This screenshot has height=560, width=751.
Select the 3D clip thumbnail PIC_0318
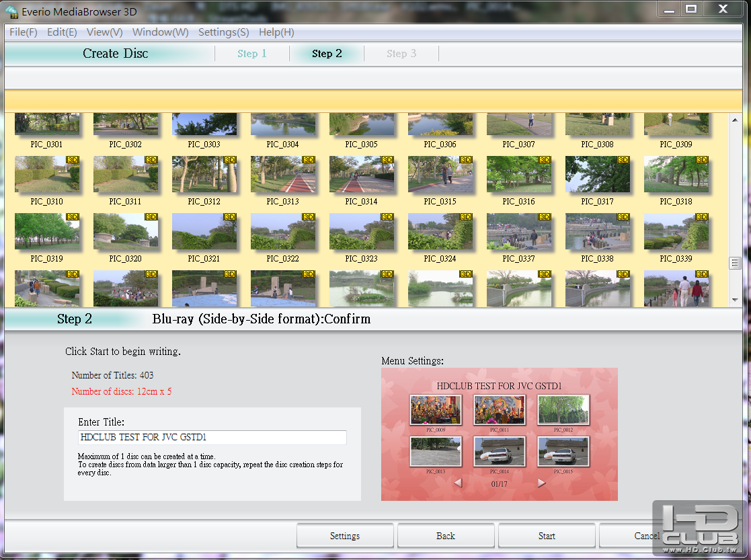(x=676, y=174)
